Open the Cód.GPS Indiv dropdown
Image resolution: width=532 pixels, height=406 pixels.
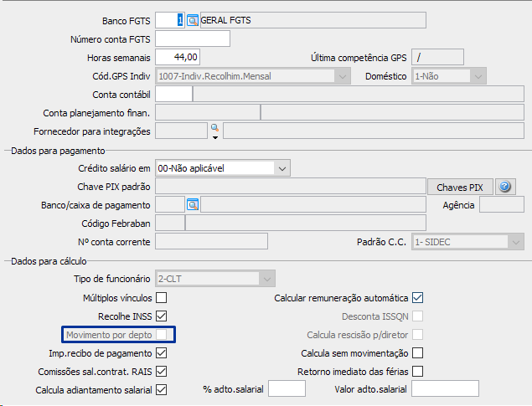click(x=341, y=76)
